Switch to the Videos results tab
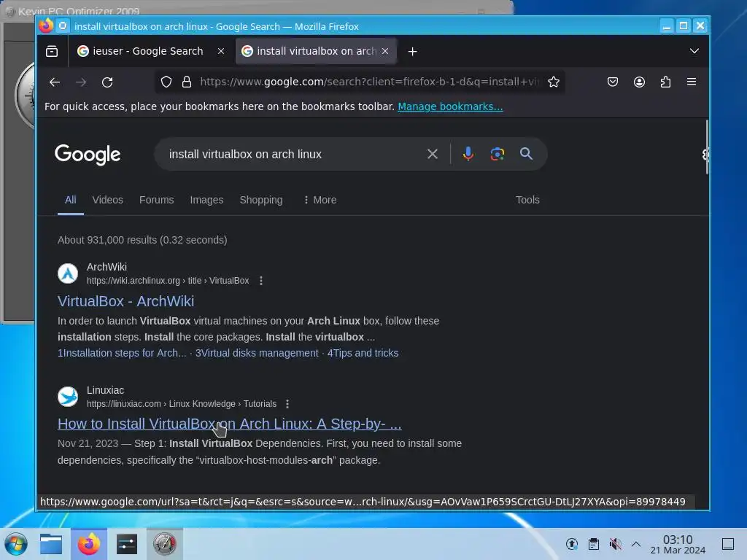This screenshot has width=747, height=560. (x=108, y=200)
